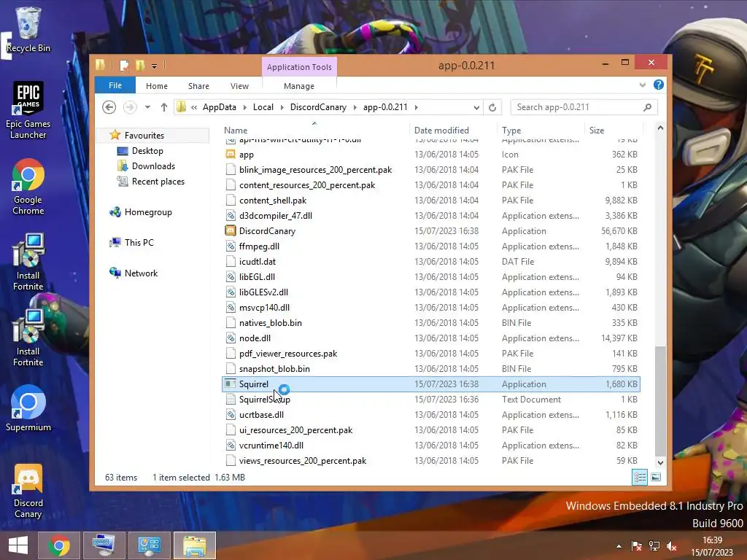The image size is (747, 560).
Task: Navigate to Local in address bar
Action: click(x=263, y=107)
